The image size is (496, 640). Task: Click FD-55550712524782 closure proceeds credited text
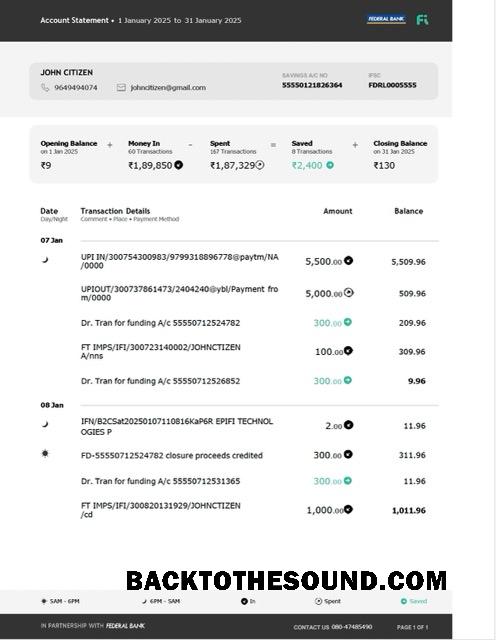(x=171, y=455)
